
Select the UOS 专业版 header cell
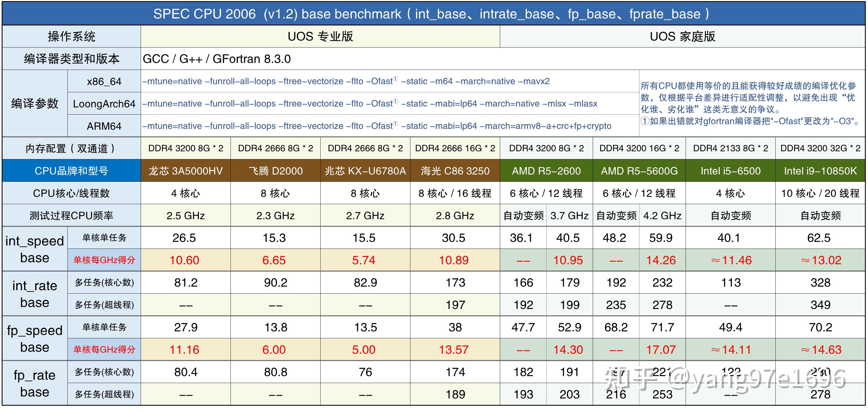tap(320, 36)
